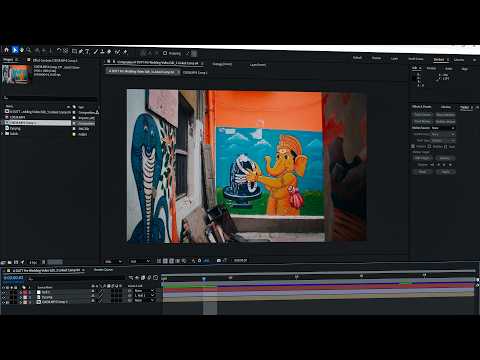Select the Rectangle shape tool
Screen dimensions: 480x360
point(74,51)
